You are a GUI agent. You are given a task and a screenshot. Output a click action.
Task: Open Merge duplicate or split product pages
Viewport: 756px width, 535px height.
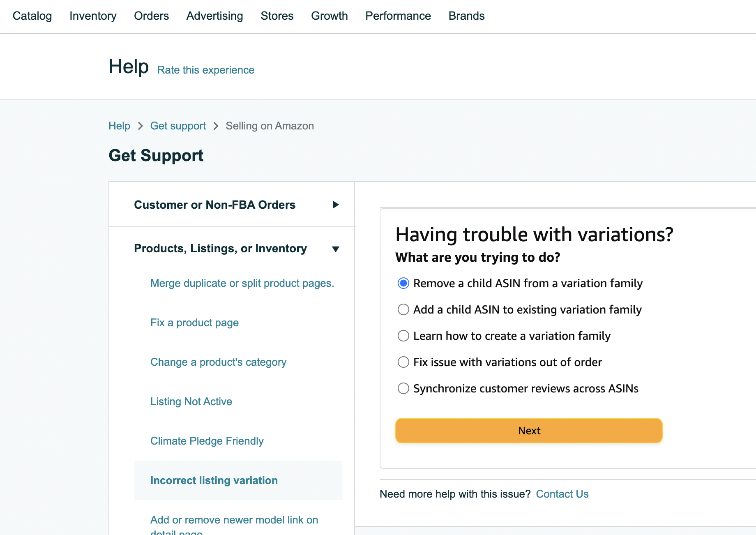(242, 284)
